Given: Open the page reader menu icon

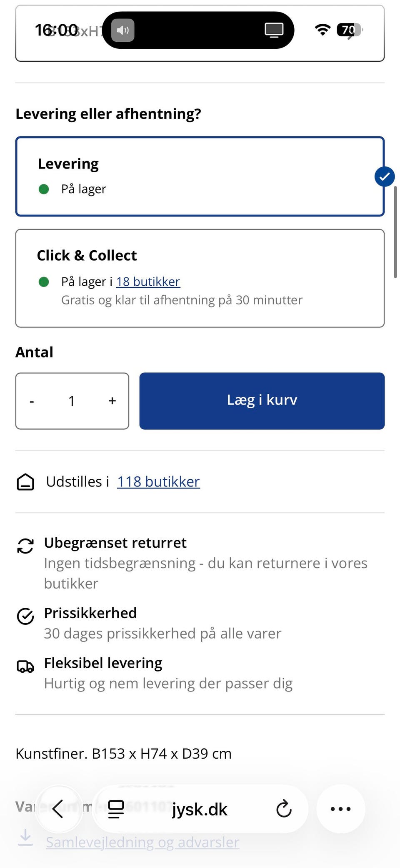Looking at the screenshot, I should point(116,809).
